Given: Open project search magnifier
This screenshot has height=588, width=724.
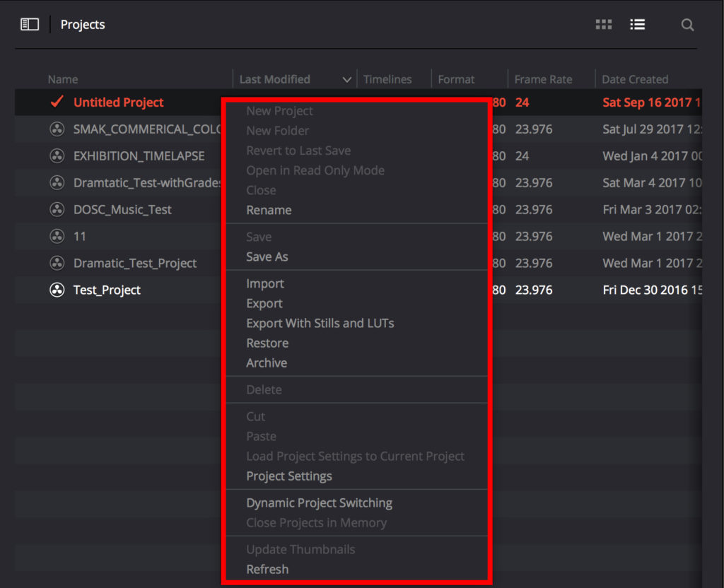Looking at the screenshot, I should tap(687, 25).
